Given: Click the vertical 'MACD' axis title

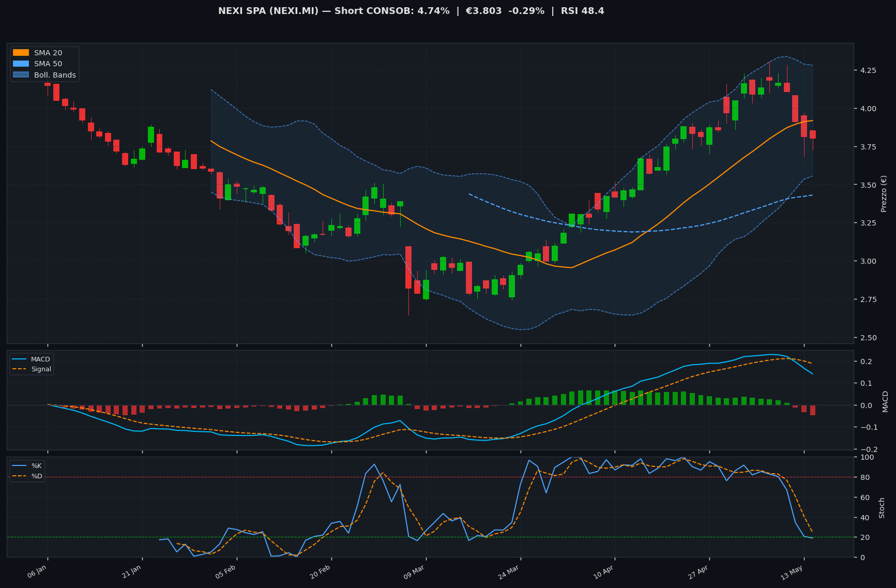Looking at the screenshot, I should (885, 401).
